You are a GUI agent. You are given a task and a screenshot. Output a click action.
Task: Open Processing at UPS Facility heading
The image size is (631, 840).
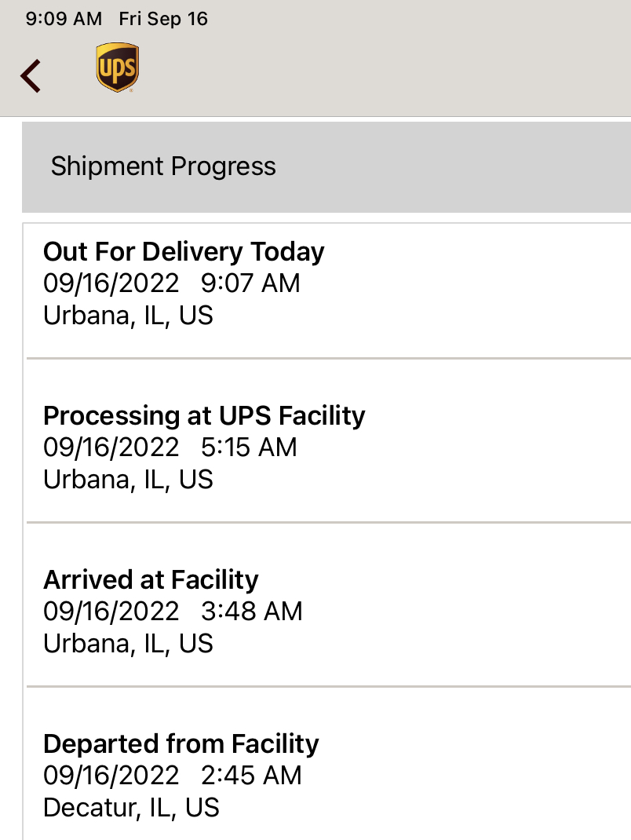coord(204,415)
